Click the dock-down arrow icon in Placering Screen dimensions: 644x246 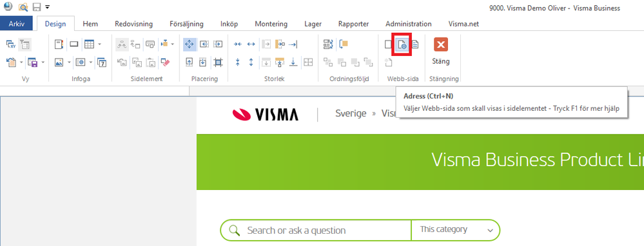click(203, 62)
